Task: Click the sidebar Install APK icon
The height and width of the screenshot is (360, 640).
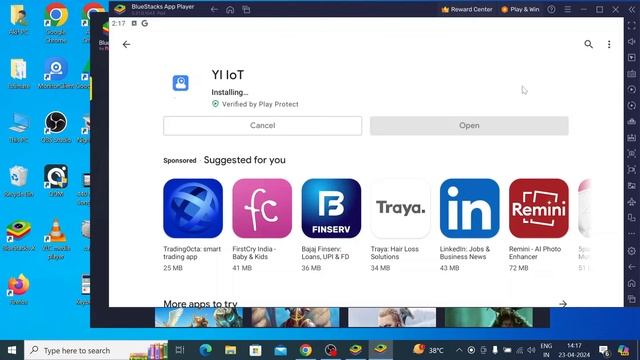Action: pos(631,138)
